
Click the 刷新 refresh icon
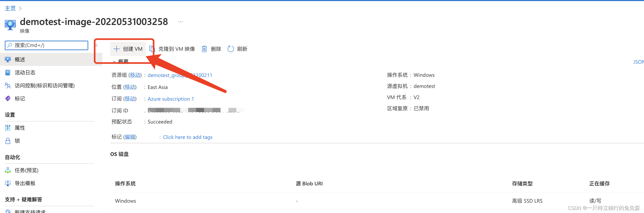coord(231,49)
